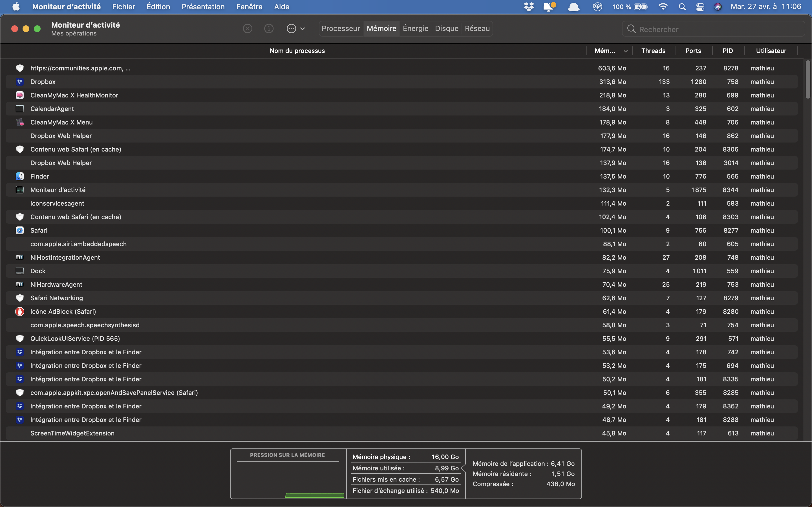
Task: Click the Dropbox icon in menu bar
Action: [529, 7]
